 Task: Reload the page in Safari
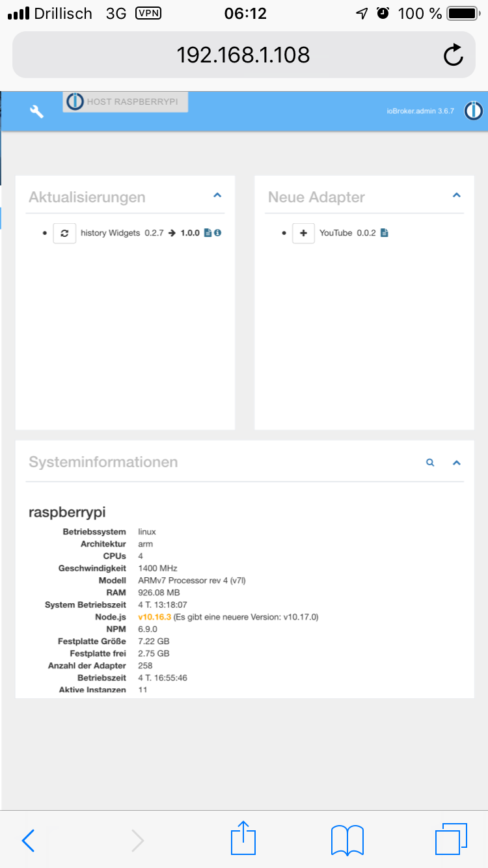pyautogui.click(x=453, y=55)
